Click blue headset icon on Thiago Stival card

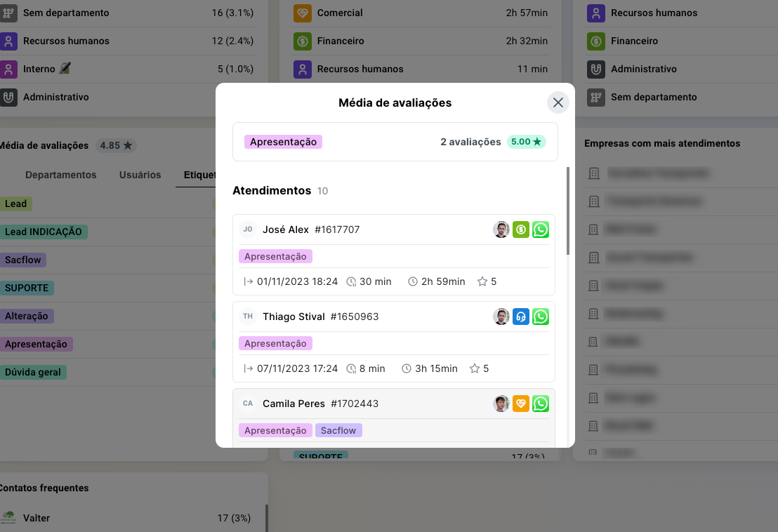520,317
